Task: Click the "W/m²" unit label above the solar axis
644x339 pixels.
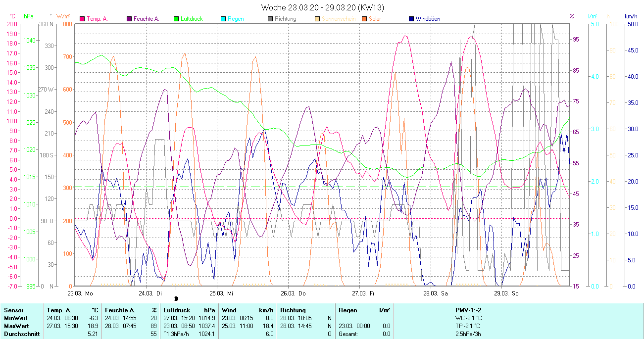Action: click(x=63, y=16)
